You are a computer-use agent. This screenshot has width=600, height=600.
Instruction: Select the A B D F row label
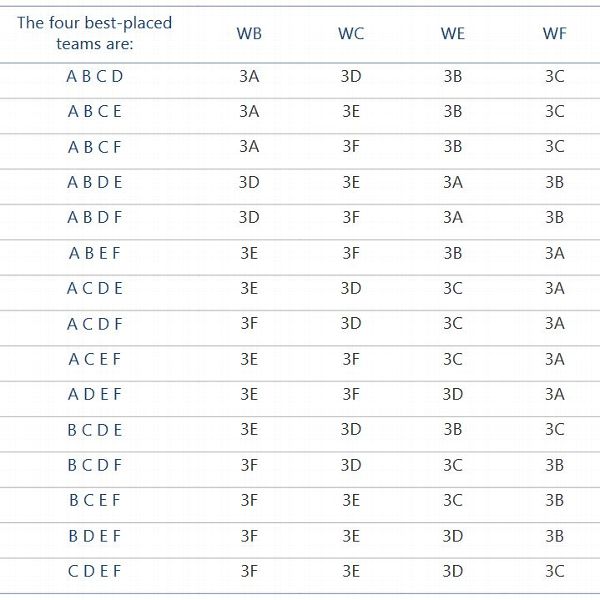(x=95, y=217)
